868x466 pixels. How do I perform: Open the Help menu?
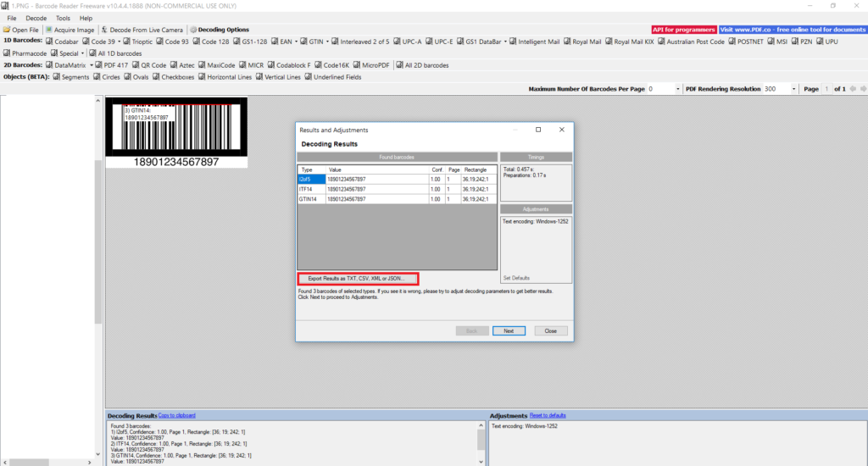[x=86, y=19]
